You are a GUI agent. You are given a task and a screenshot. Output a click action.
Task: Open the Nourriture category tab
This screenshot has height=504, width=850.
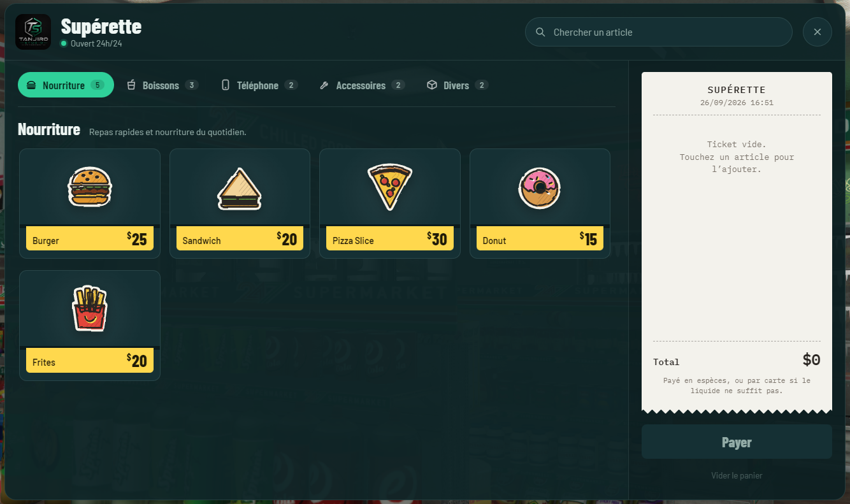66,85
